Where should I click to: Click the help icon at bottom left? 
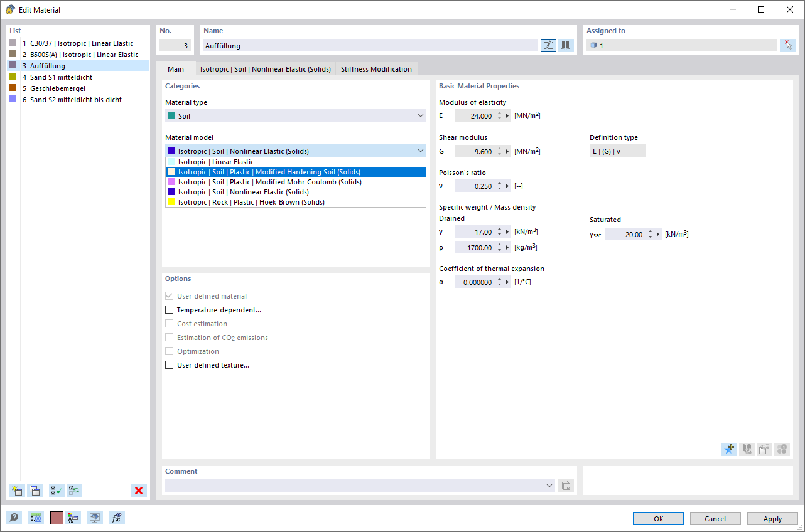click(x=14, y=518)
